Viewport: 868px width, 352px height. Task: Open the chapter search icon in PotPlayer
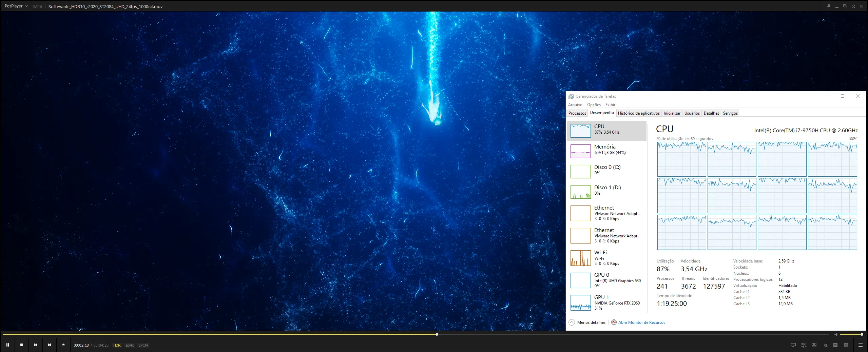(825, 345)
